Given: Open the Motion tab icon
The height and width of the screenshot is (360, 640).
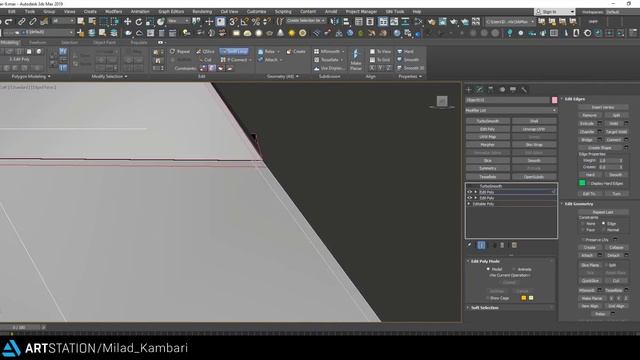Looking at the screenshot, I should pos(502,89).
